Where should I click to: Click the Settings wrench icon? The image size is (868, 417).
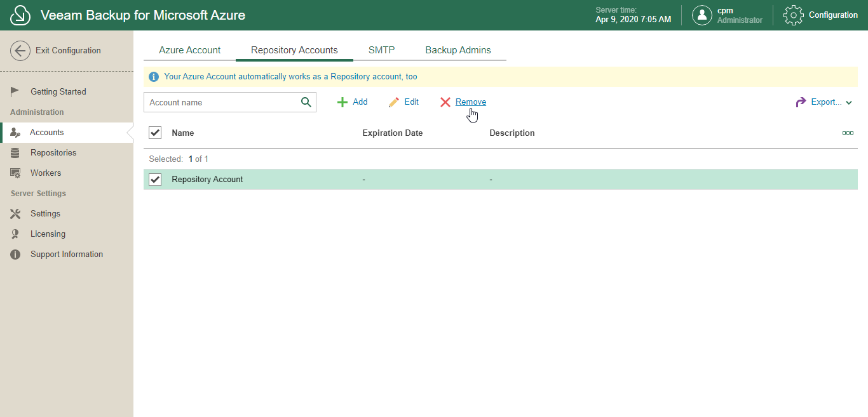(16, 214)
